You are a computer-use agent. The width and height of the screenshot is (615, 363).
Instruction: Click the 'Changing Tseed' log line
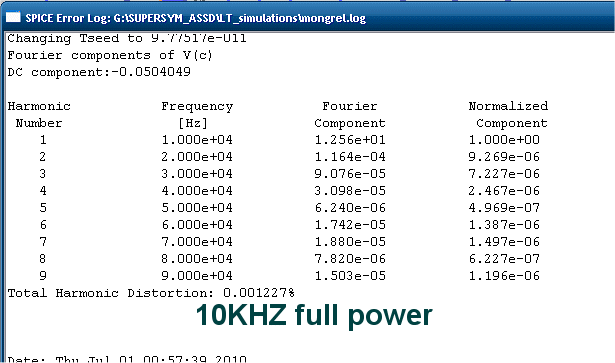[127, 38]
